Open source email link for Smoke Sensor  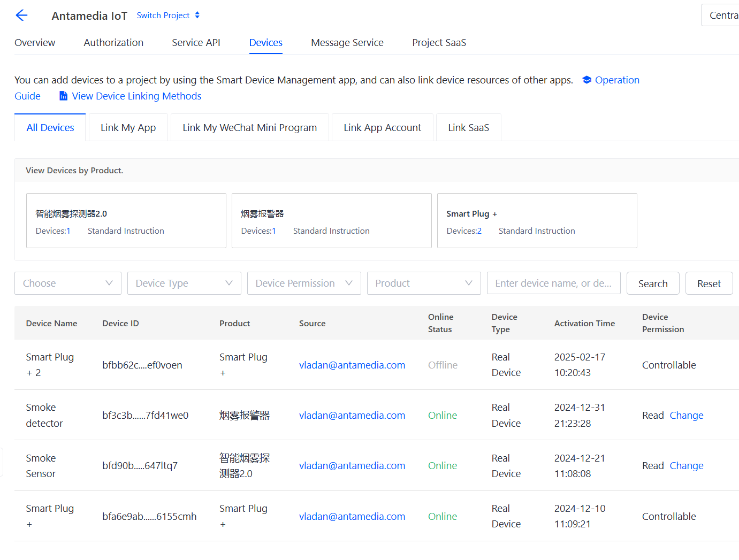pyautogui.click(x=352, y=466)
